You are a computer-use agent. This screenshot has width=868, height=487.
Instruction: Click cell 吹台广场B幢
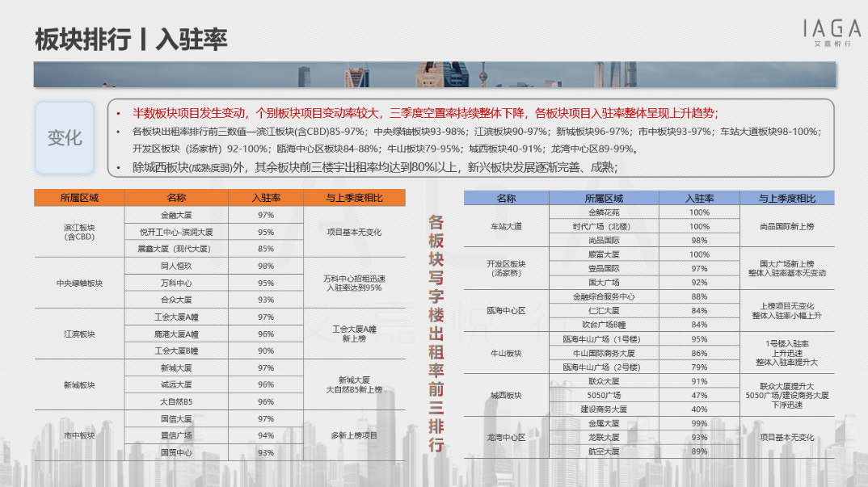point(604,325)
